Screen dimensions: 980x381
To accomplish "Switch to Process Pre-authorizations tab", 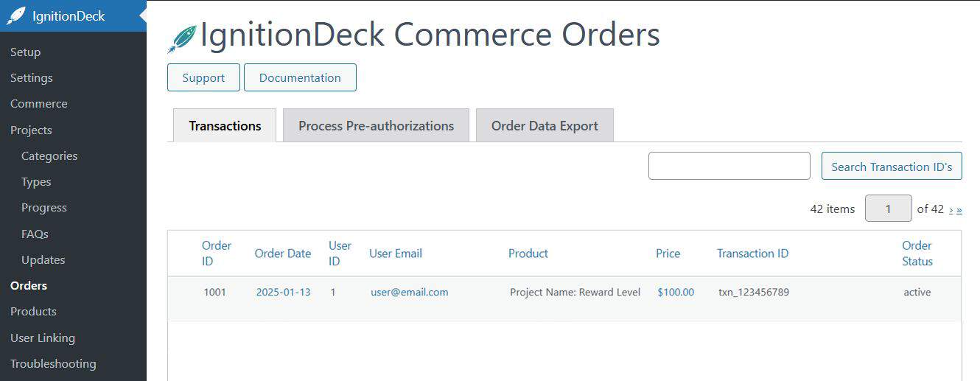I will pos(376,126).
